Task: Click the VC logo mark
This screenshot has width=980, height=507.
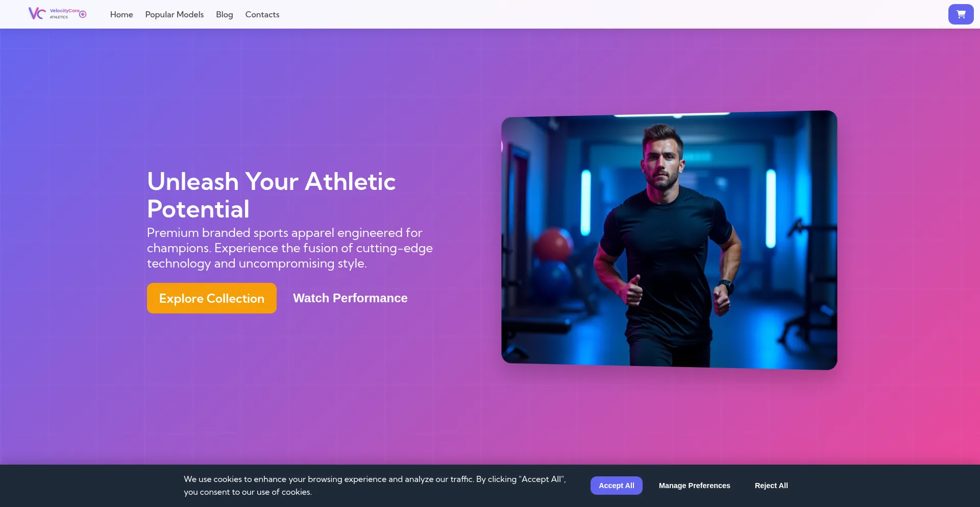Action: (x=37, y=14)
